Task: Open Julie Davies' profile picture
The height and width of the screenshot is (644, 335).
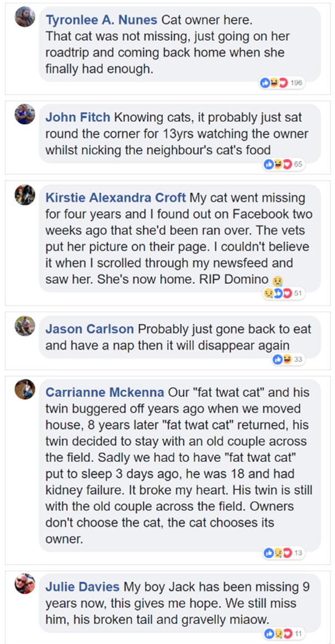Action: tap(25, 583)
